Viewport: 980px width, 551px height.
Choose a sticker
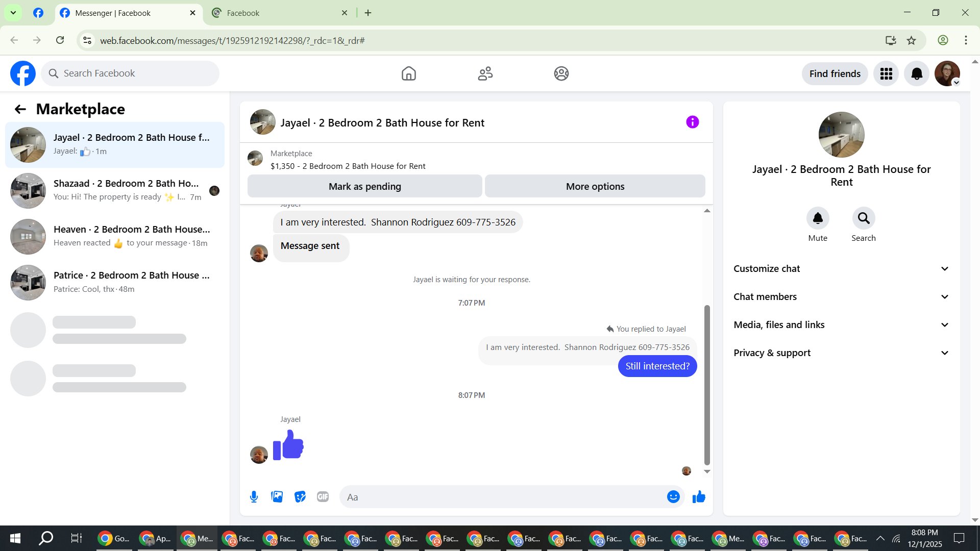click(x=300, y=497)
